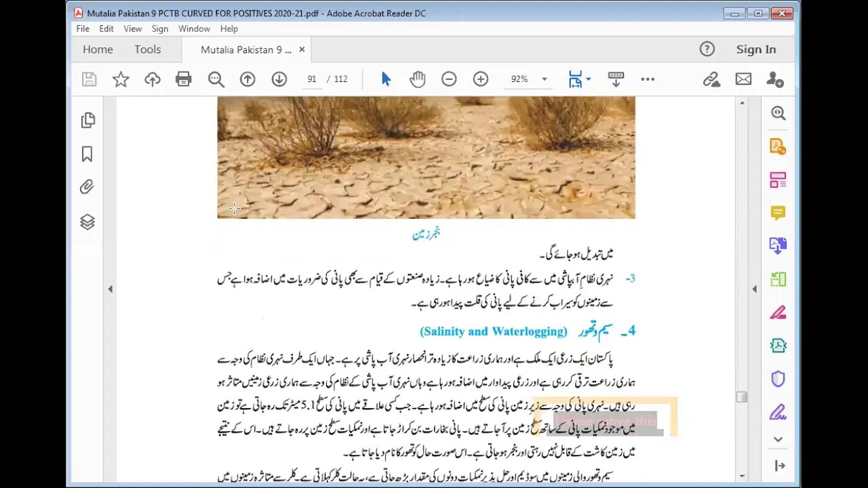Click the Sign In link
Viewport: 868px width, 488px height.
click(756, 49)
